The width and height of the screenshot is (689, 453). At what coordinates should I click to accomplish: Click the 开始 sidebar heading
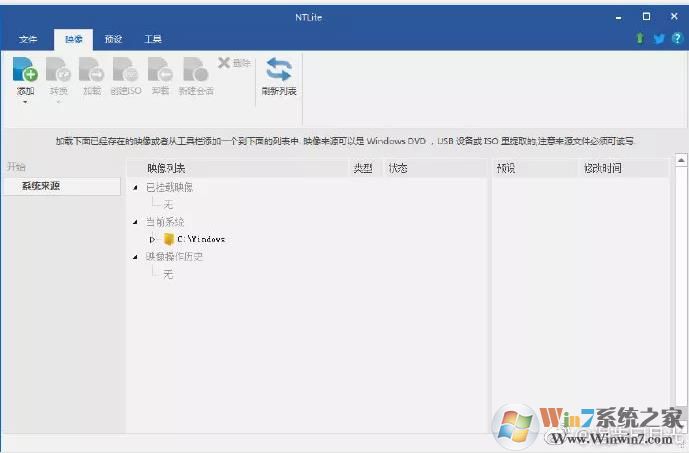pos(16,167)
